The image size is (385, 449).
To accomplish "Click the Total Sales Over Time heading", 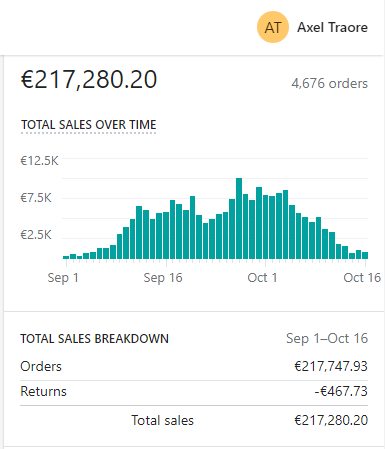I will click(x=88, y=125).
